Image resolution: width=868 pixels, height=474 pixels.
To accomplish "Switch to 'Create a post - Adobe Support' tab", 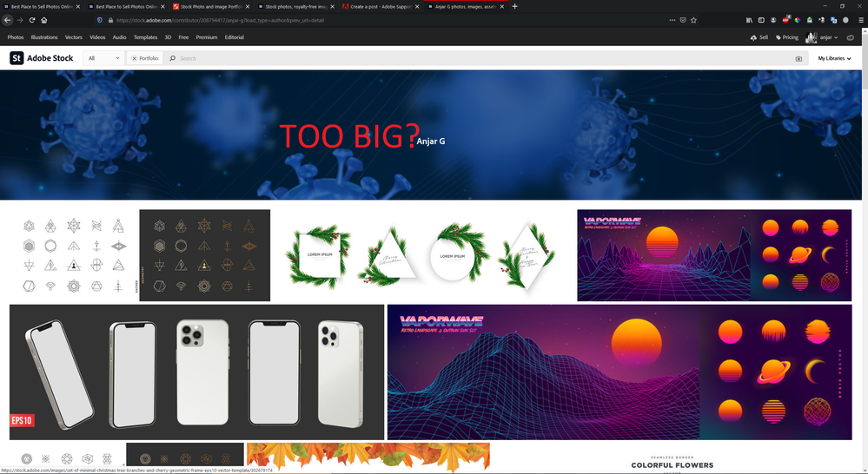I will coord(381,7).
